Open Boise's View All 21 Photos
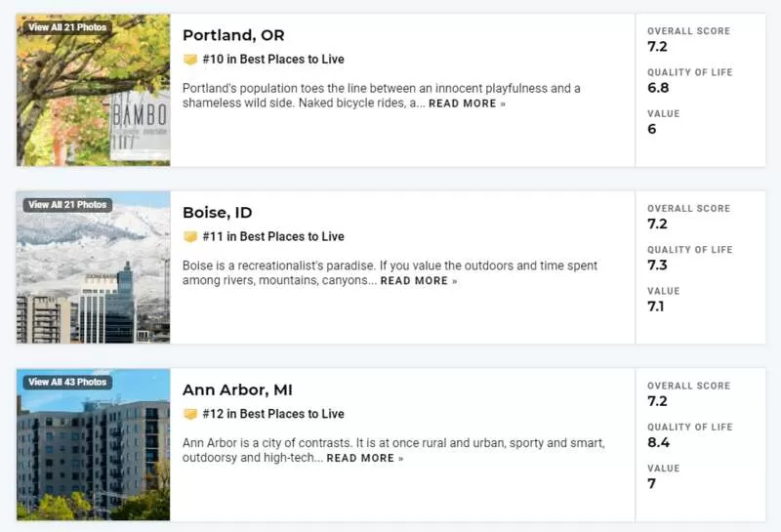Viewport: 781px width, 532px height. pyautogui.click(x=67, y=205)
